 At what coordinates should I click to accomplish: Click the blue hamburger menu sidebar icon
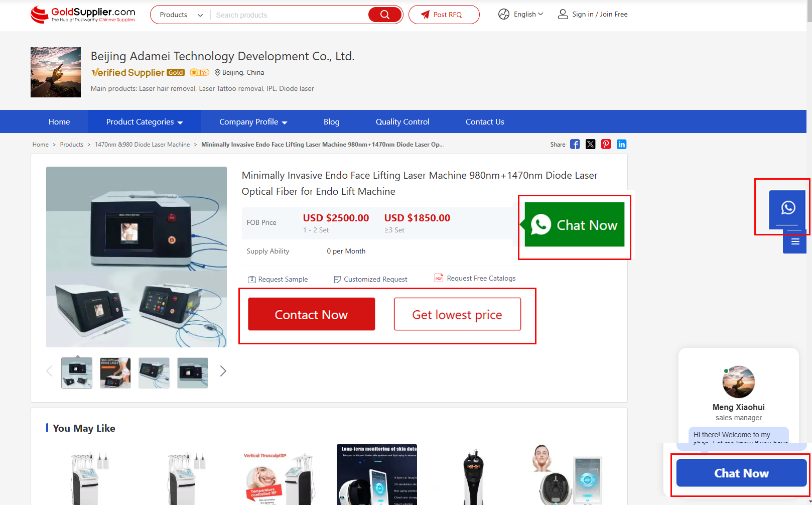pyautogui.click(x=795, y=242)
